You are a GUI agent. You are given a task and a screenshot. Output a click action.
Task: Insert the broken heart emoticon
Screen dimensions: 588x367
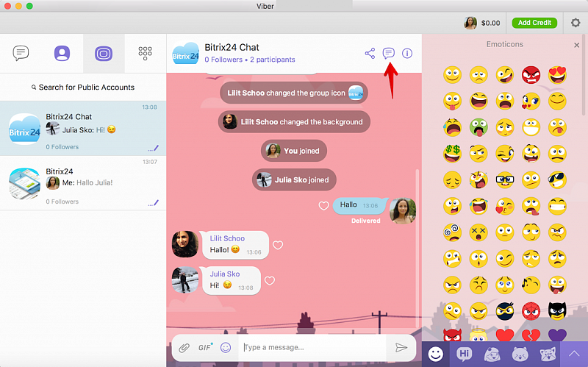531,335
